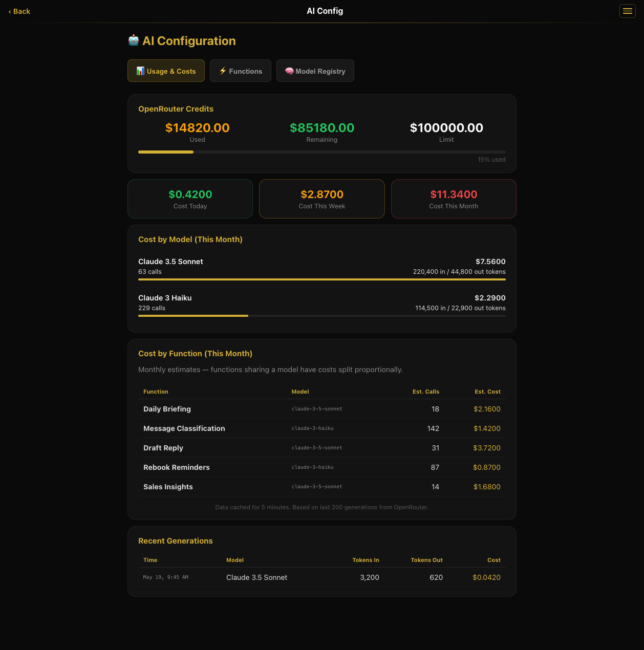Open the Model Registry tab
This screenshot has height=650, width=644.
click(x=315, y=71)
